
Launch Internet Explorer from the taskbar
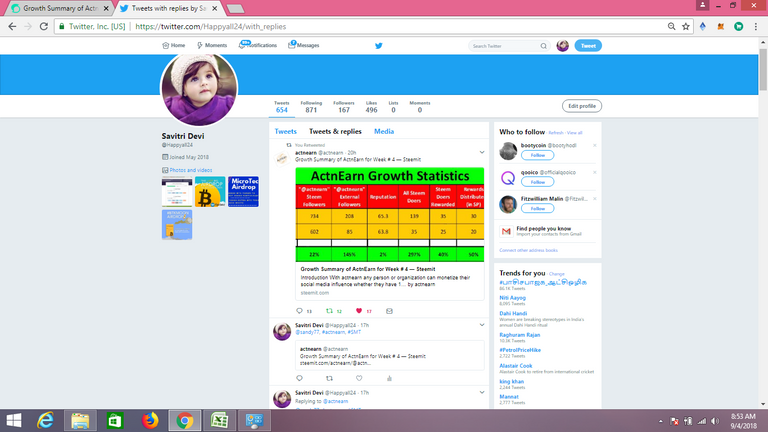click(46, 421)
